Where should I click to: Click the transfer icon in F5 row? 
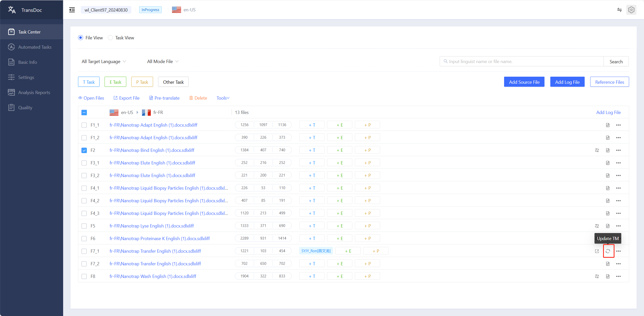point(597,226)
